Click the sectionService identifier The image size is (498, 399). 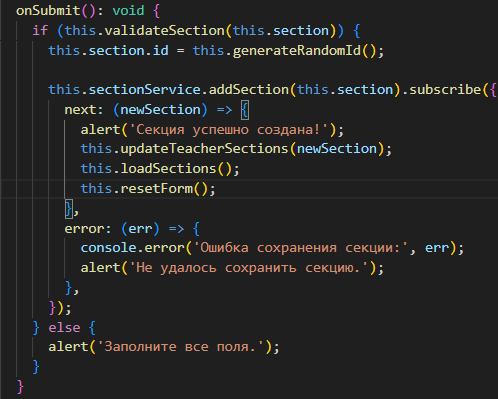coord(145,90)
